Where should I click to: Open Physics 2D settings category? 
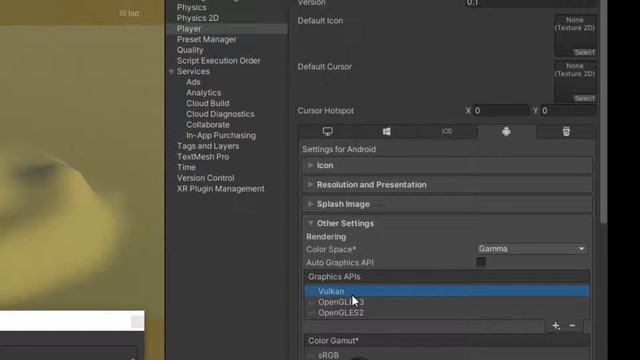click(x=198, y=18)
